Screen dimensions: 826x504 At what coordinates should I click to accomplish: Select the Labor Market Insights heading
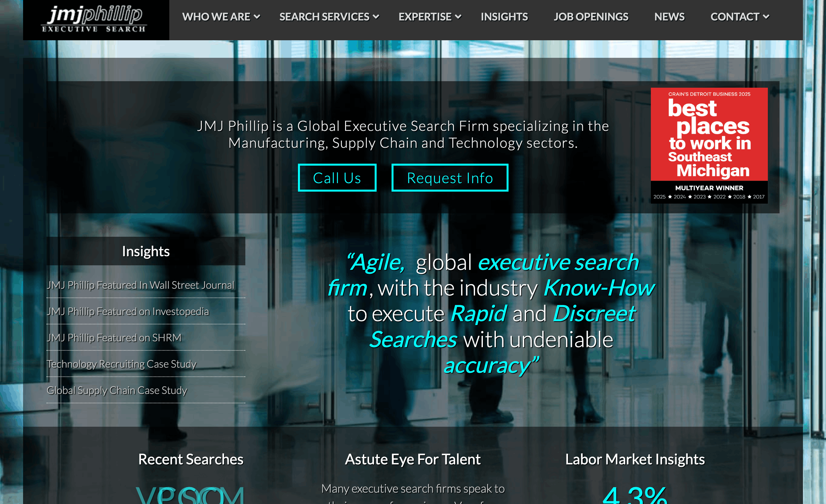[635, 459]
